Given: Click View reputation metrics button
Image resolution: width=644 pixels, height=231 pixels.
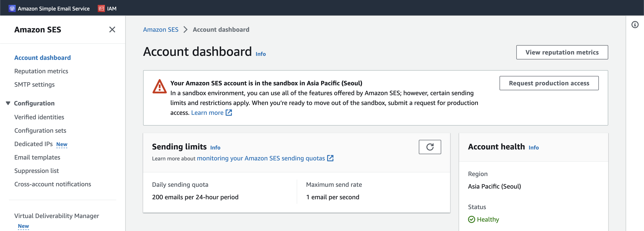Looking at the screenshot, I should (562, 52).
